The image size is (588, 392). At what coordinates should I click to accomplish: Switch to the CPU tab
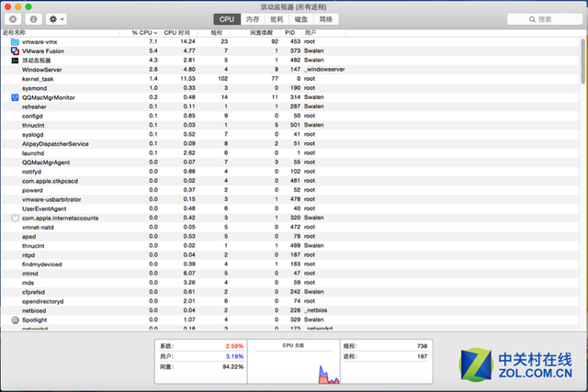pyautogui.click(x=227, y=19)
